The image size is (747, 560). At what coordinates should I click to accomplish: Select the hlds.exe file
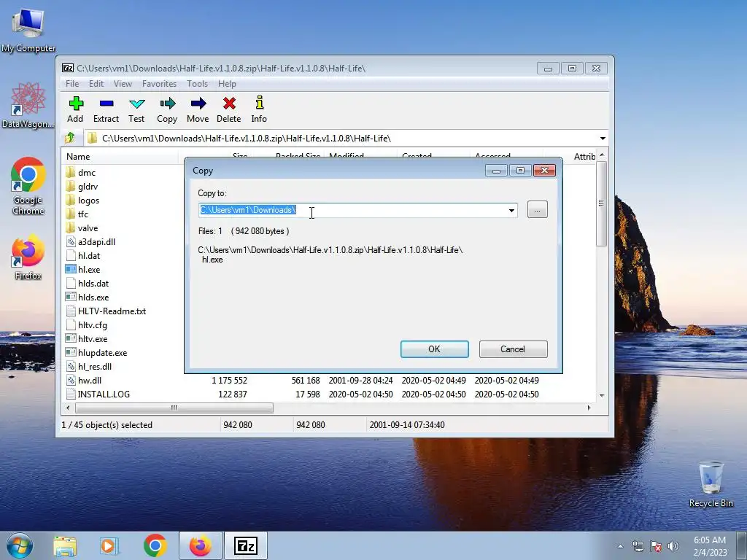pyautogui.click(x=87, y=297)
